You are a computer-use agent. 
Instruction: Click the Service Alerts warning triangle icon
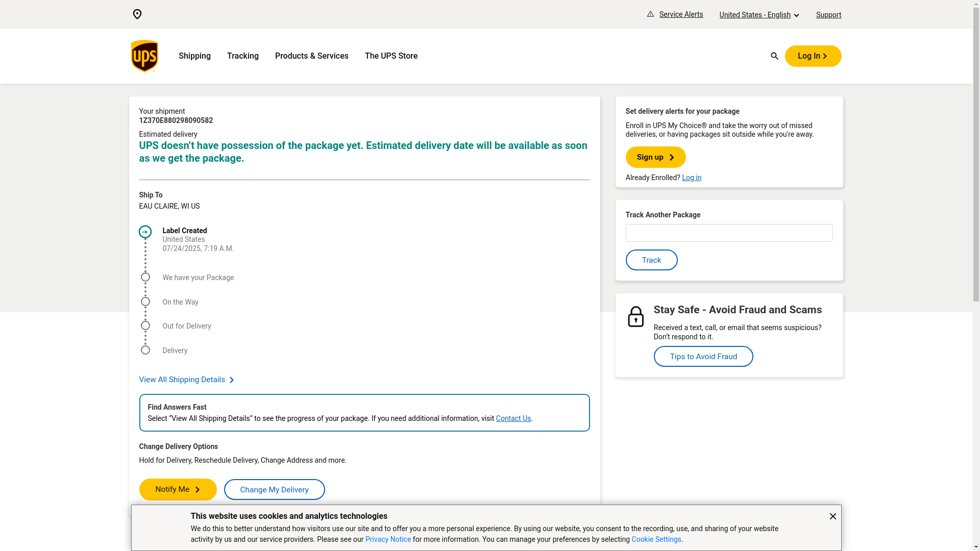(x=650, y=14)
